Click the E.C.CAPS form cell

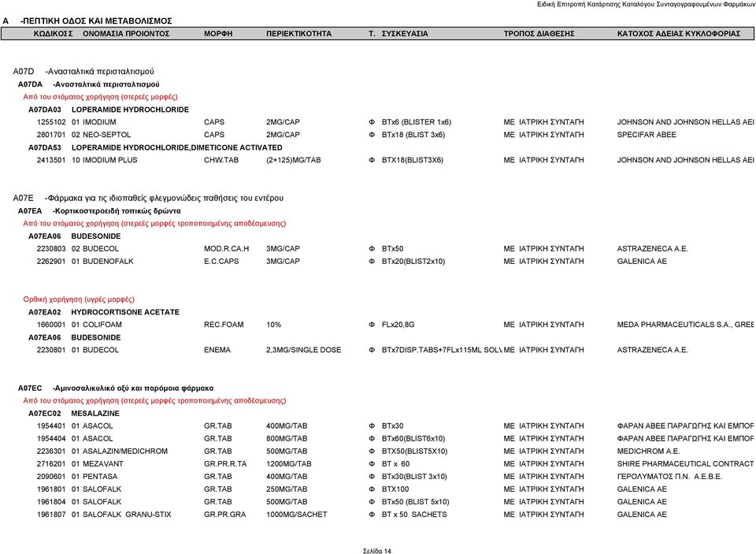pos(221,261)
